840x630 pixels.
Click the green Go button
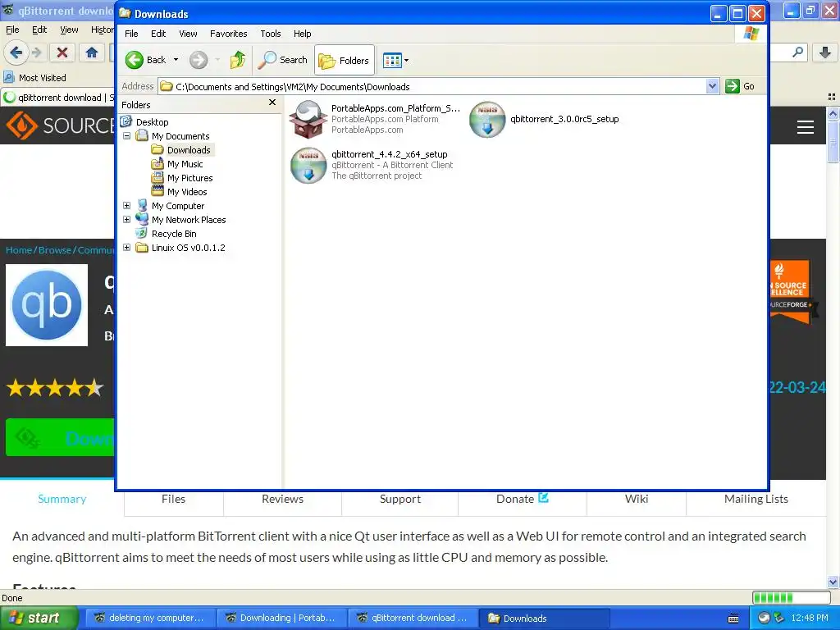[x=740, y=86]
